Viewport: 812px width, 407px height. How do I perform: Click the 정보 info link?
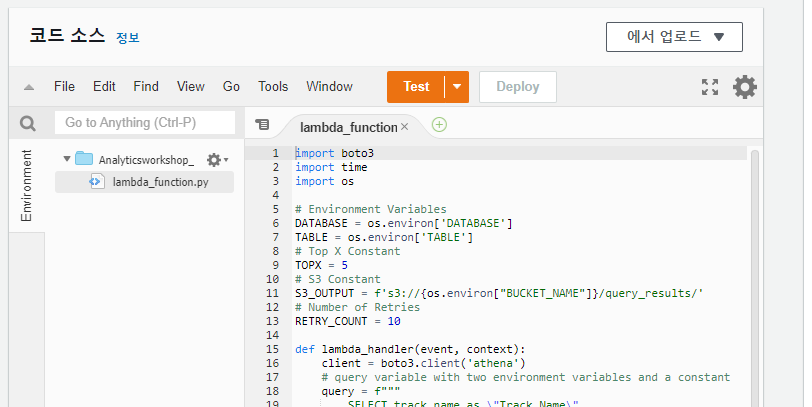point(127,38)
